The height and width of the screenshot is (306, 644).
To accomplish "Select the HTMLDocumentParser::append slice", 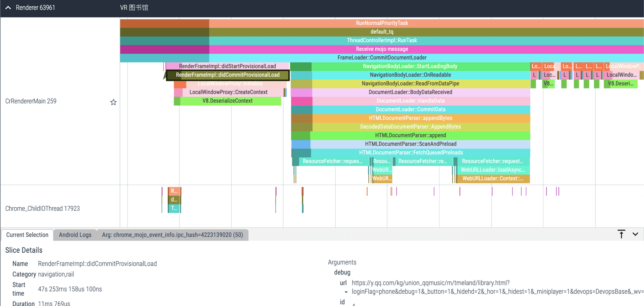I will click(x=410, y=136).
